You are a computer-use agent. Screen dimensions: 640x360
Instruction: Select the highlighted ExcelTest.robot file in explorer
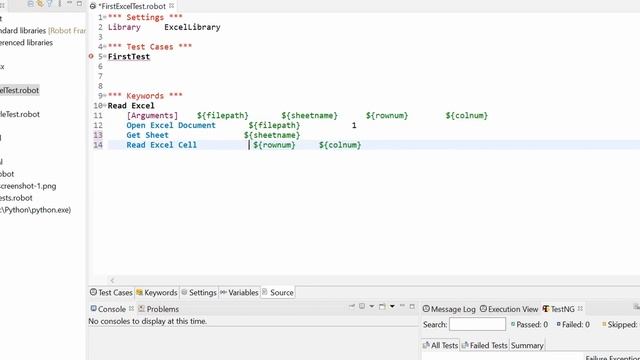coord(19,90)
